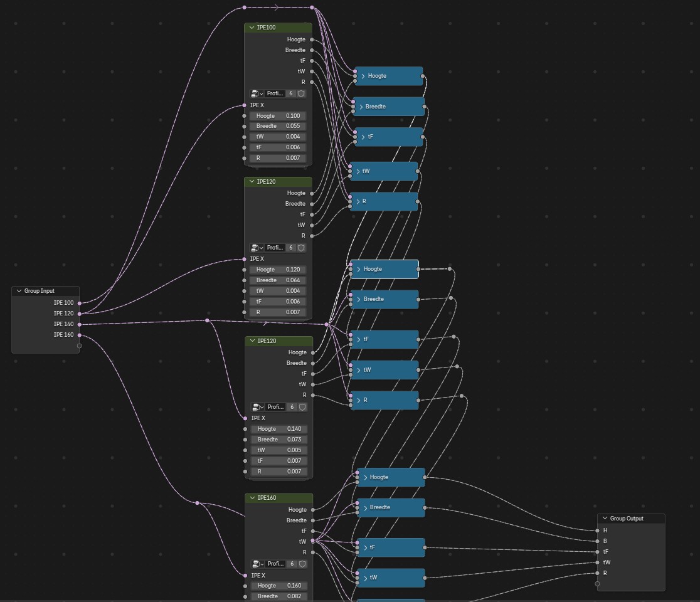Image resolution: width=700 pixels, height=602 pixels.
Task: Click the tW input socket on Group Output
Action: pos(597,562)
